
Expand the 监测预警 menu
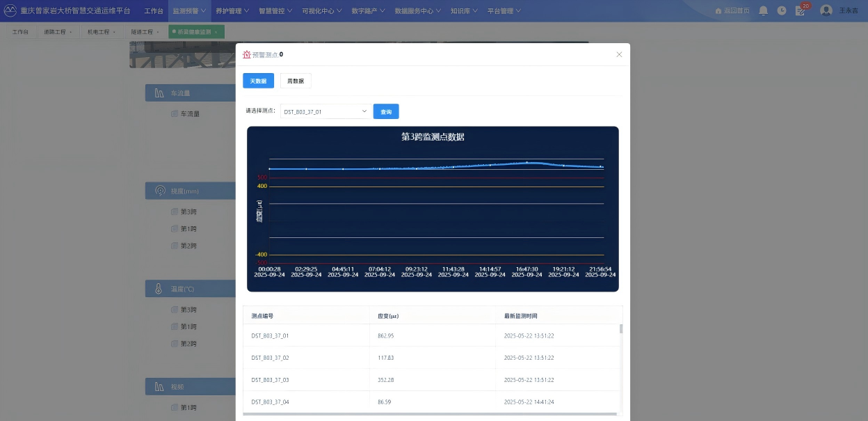(x=189, y=11)
